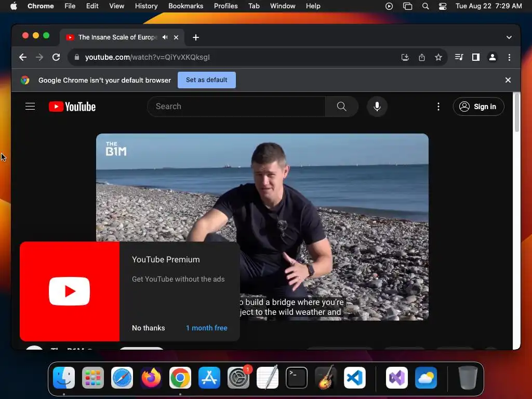The height and width of the screenshot is (399, 532).
Task: Open the Bookmarks menu
Action: click(x=185, y=6)
